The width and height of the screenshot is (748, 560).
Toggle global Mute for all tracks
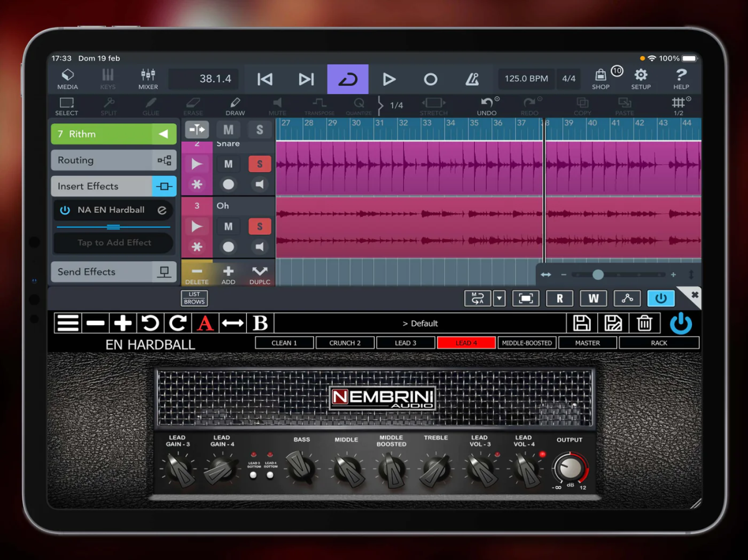click(x=228, y=130)
